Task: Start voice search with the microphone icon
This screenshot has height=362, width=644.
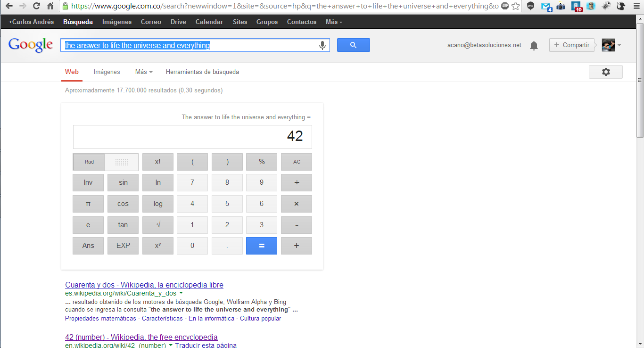Action: [x=322, y=45]
